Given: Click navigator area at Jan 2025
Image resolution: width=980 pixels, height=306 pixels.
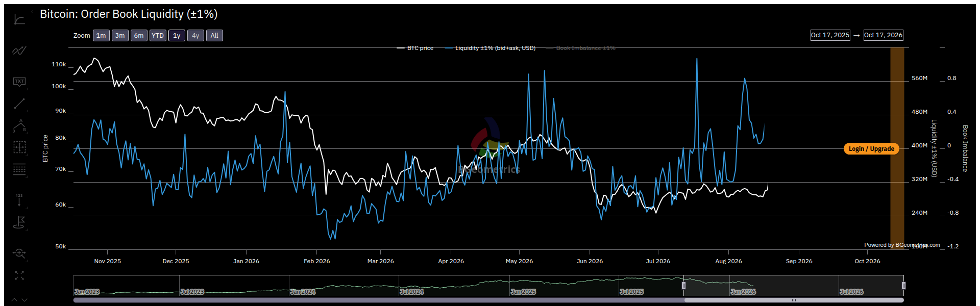Looking at the screenshot, I should 523,292.
